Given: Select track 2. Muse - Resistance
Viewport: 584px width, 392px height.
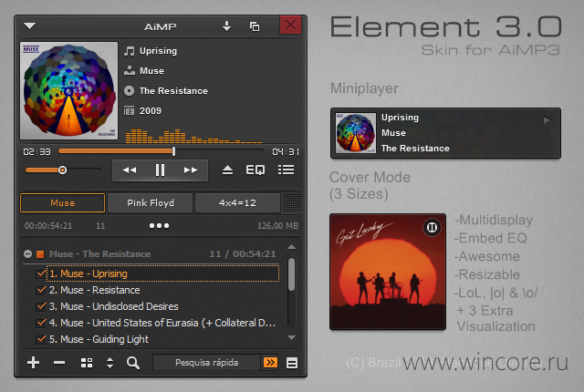Looking at the screenshot, I should tap(162, 290).
